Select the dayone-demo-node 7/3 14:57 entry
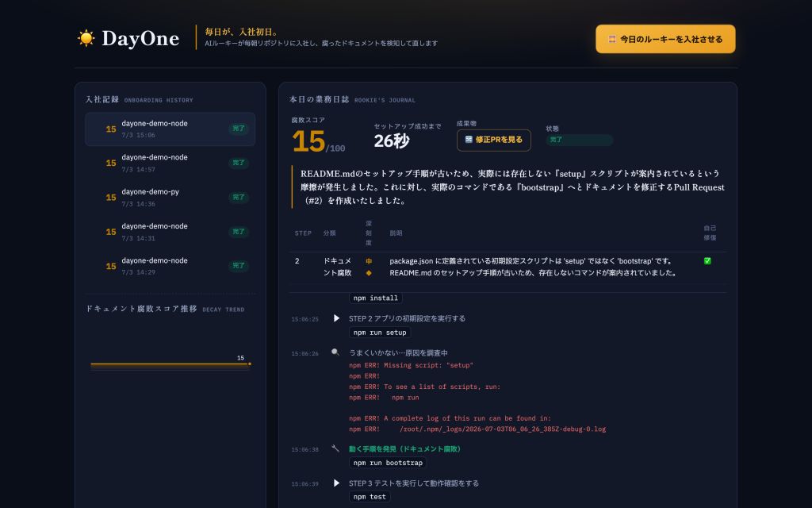 [170, 164]
